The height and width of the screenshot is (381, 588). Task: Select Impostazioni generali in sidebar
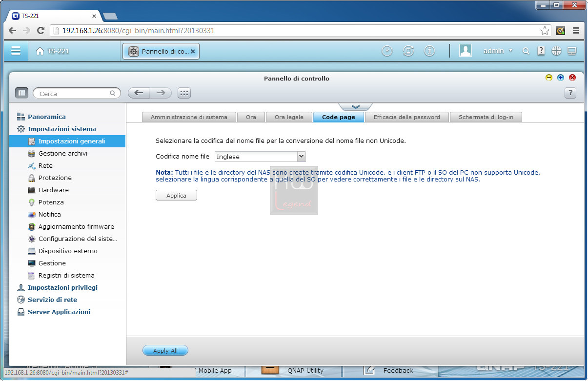click(x=67, y=141)
